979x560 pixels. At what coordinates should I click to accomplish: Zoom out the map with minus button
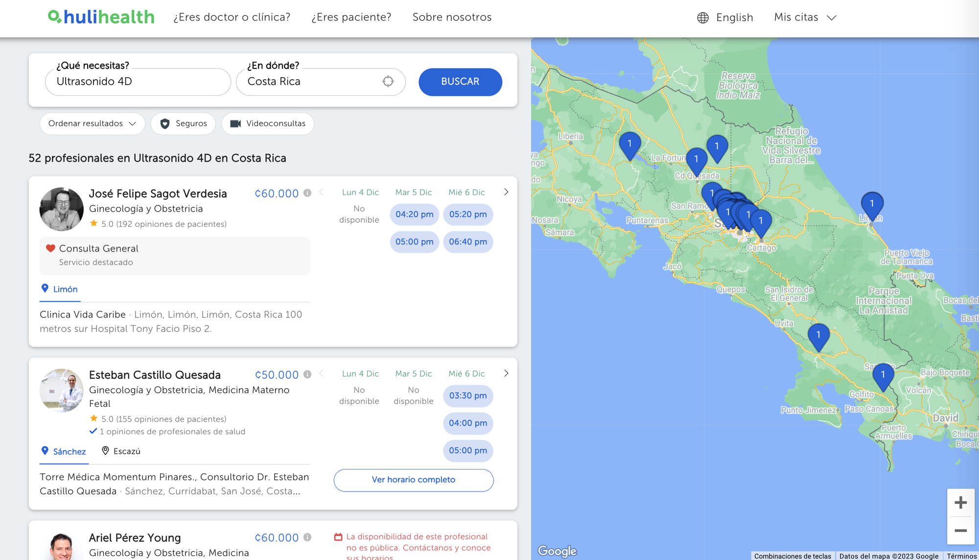pyautogui.click(x=960, y=531)
